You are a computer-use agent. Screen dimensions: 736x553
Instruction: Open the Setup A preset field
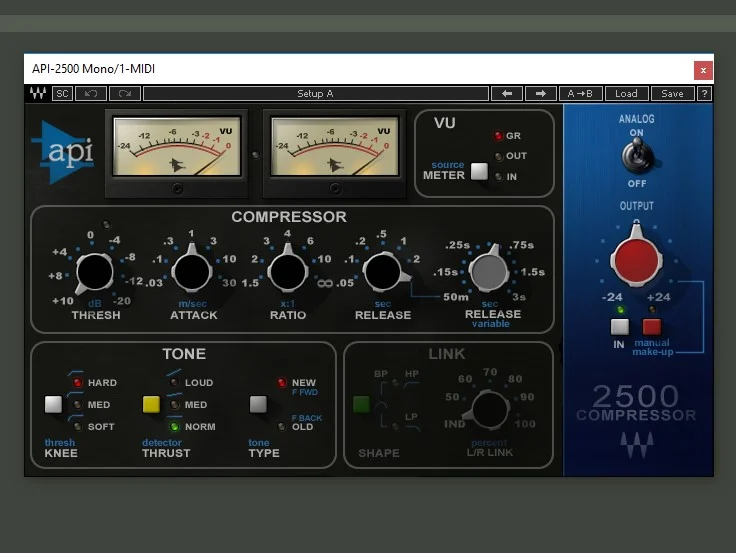click(x=315, y=93)
